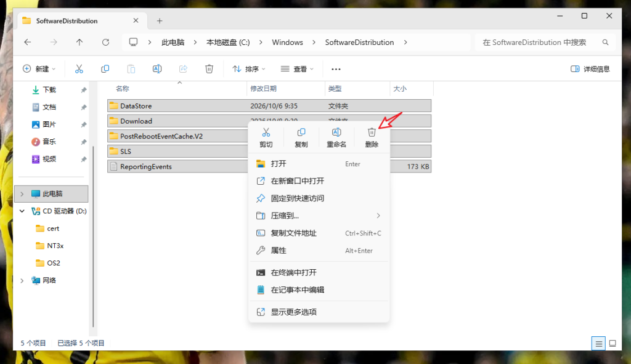Click the Copy icon in the toolbar
The image size is (631, 364).
(105, 69)
